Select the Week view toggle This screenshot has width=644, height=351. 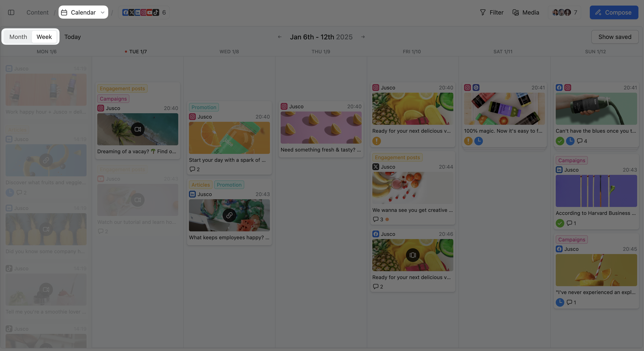click(x=44, y=37)
